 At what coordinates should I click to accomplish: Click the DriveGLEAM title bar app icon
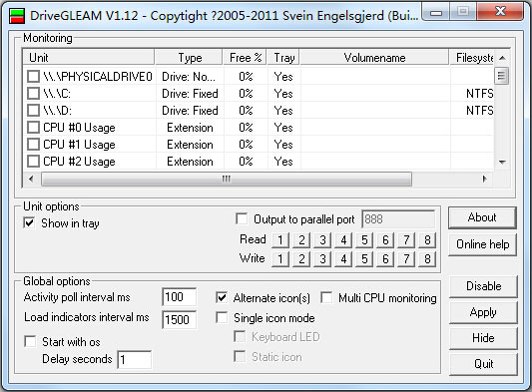click(x=17, y=16)
